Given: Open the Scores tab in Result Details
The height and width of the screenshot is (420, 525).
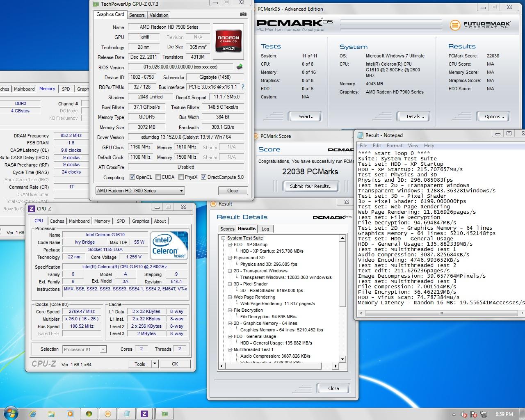Looking at the screenshot, I should click(227, 229).
